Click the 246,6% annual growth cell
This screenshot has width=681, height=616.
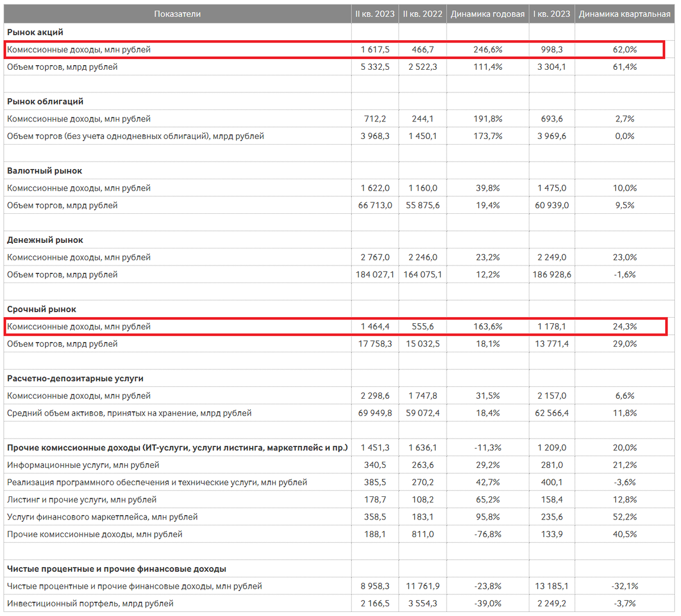click(x=488, y=50)
